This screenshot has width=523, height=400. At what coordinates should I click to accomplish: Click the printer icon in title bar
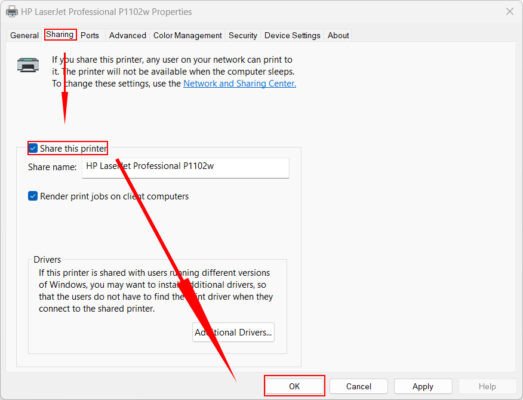click(x=12, y=12)
